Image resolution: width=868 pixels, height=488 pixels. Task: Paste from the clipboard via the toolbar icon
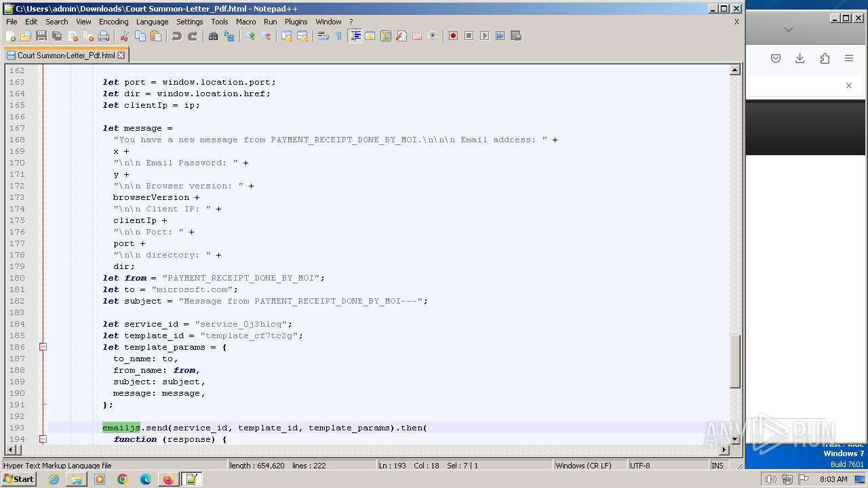coord(156,36)
